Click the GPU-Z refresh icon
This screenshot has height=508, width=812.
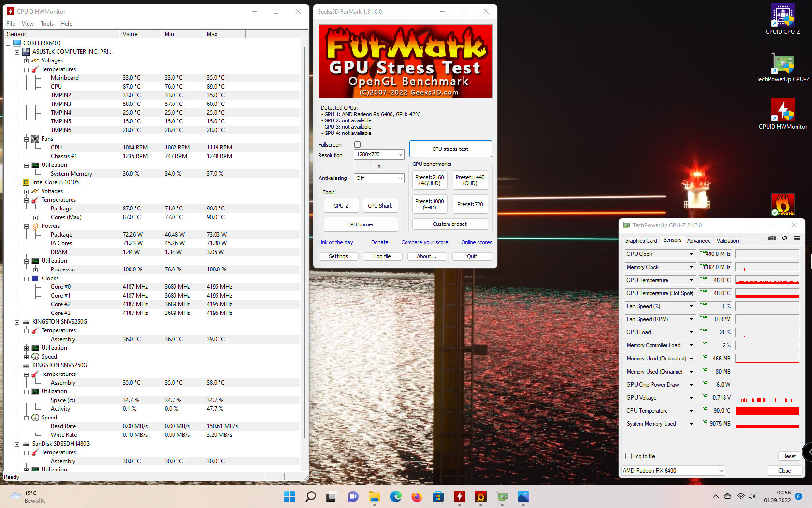[785, 238]
